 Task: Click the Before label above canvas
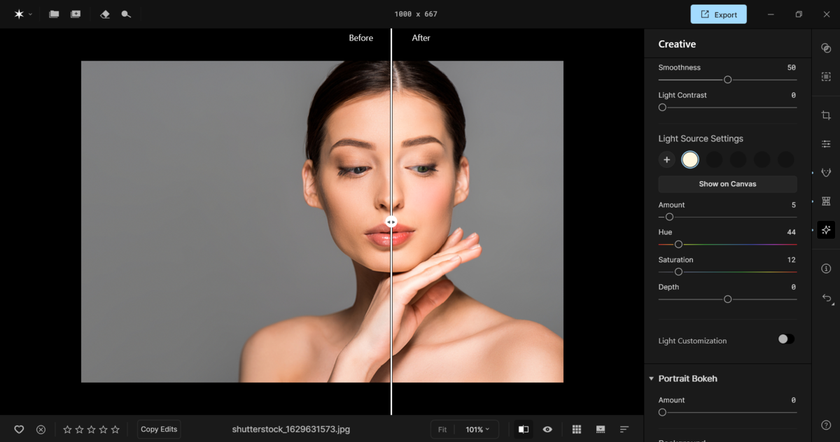[361, 38]
